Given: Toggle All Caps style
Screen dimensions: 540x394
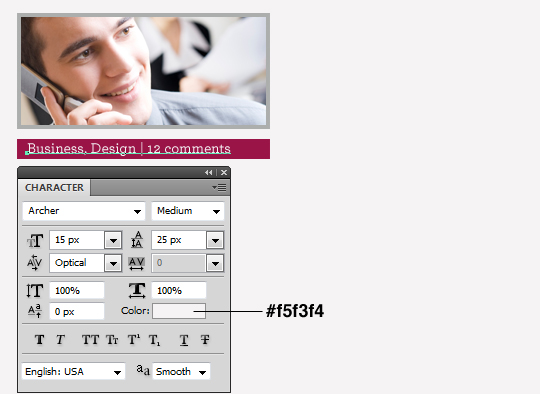Looking at the screenshot, I should (90, 340).
